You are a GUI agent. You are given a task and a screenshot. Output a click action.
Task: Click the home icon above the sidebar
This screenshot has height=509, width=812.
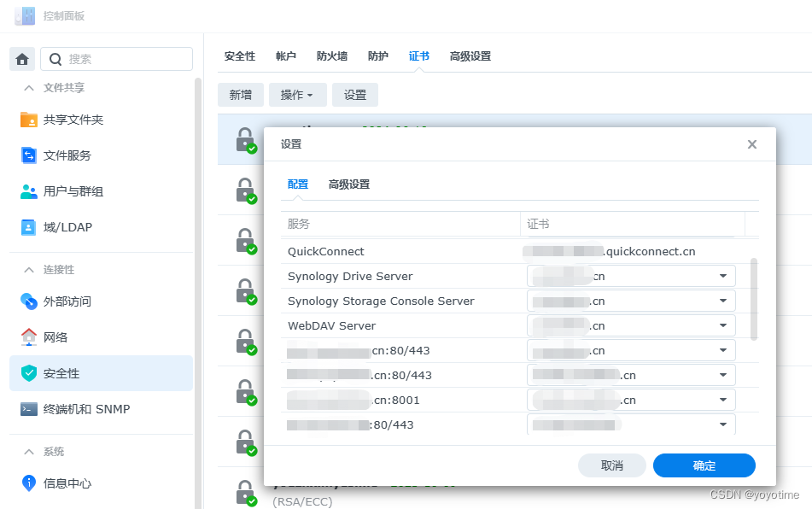22,58
